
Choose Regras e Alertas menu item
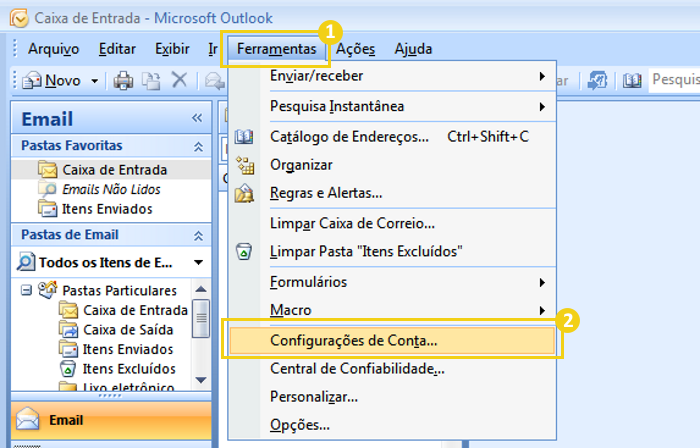pos(392,193)
